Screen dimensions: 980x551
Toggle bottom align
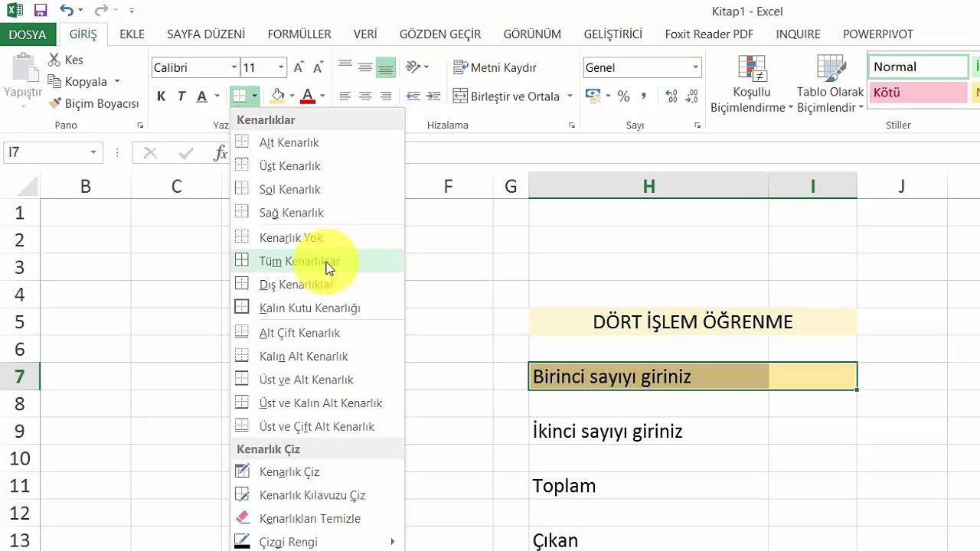[x=385, y=67]
